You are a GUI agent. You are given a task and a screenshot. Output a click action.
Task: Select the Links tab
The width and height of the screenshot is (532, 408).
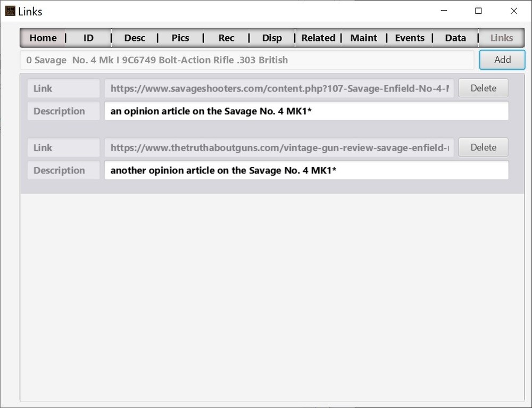tap(501, 38)
